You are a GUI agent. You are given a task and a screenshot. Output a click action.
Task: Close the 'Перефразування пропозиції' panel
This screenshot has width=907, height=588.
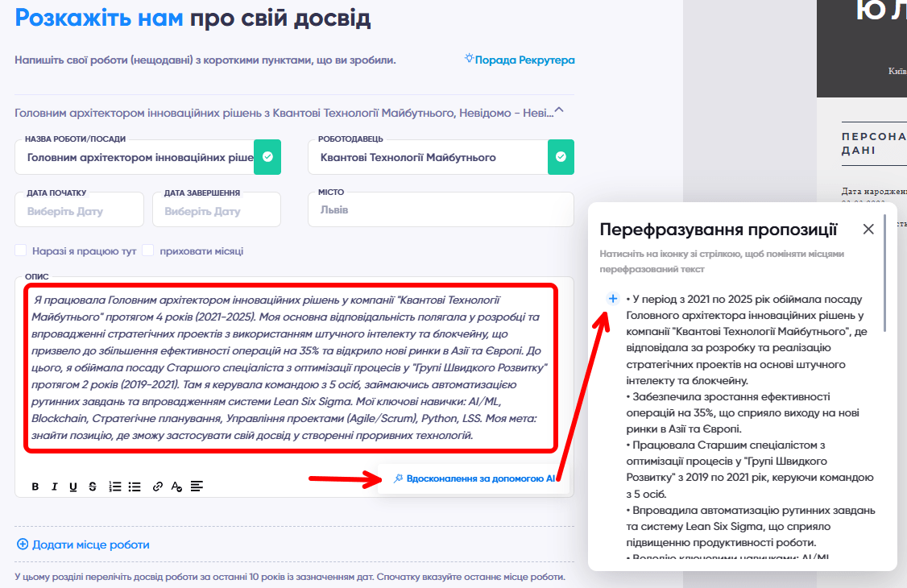pyautogui.click(x=868, y=230)
